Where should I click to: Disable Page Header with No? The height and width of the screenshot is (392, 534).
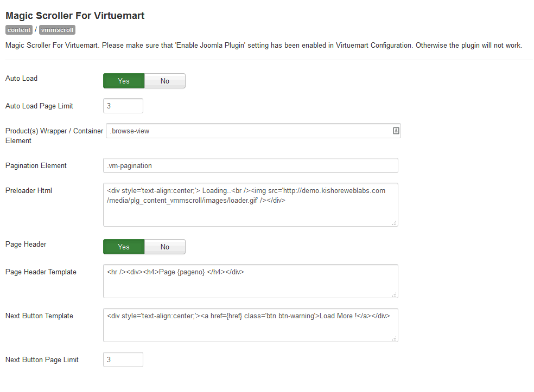(x=165, y=247)
